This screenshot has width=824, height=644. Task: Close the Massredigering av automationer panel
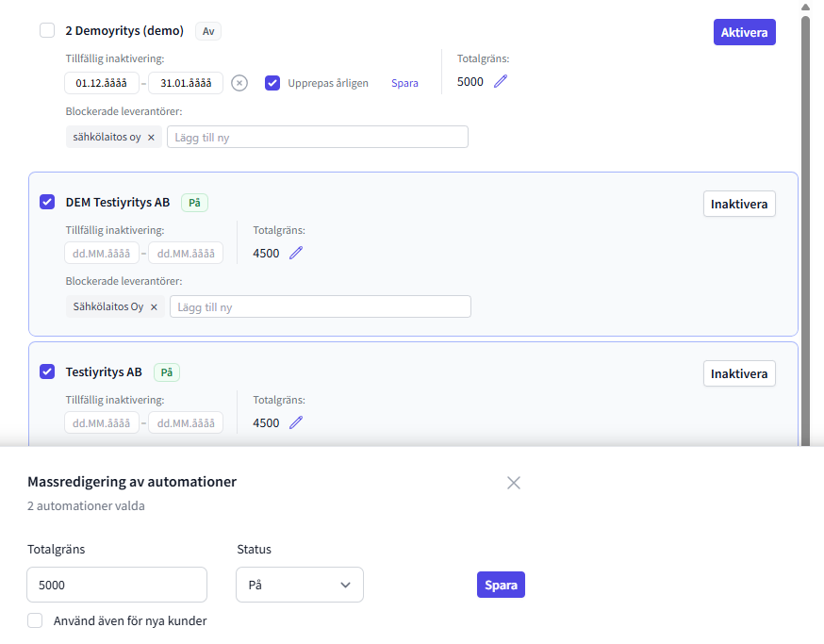[x=514, y=483]
